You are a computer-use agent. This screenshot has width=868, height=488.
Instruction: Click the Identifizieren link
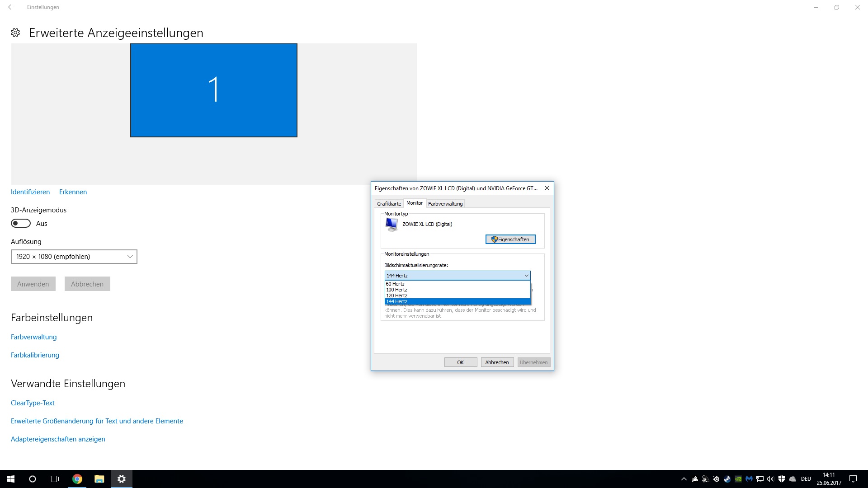tap(30, 192)
